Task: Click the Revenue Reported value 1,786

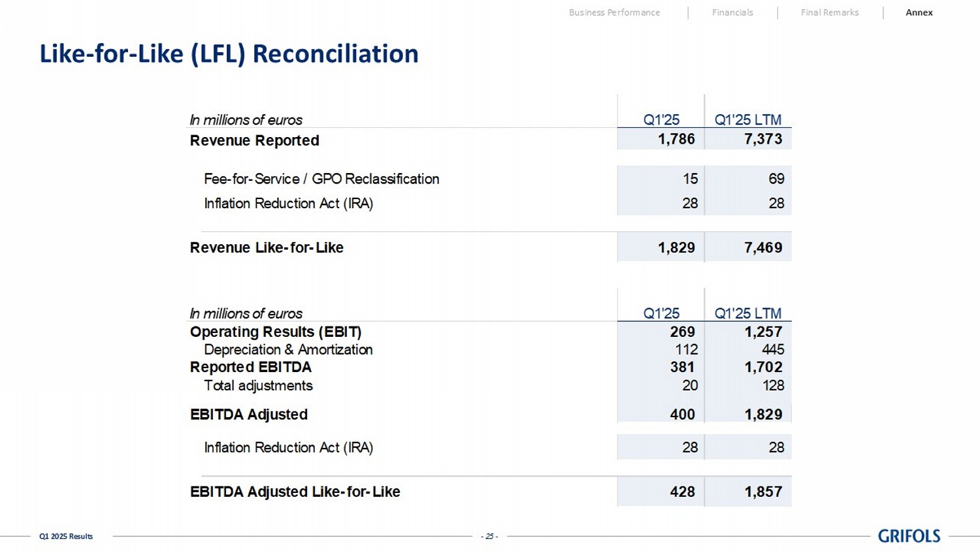Action: [676, 139]
